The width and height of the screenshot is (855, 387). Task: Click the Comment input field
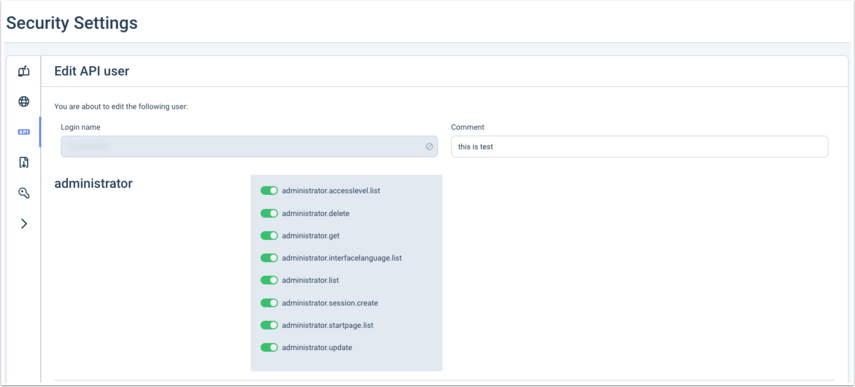click(640, 147)
